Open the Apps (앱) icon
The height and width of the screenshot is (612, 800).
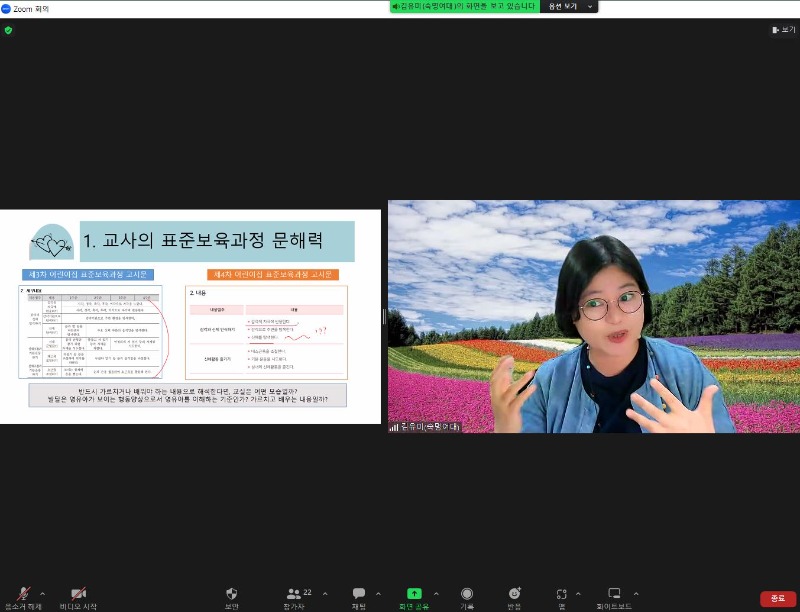click(x=562, y=594)
